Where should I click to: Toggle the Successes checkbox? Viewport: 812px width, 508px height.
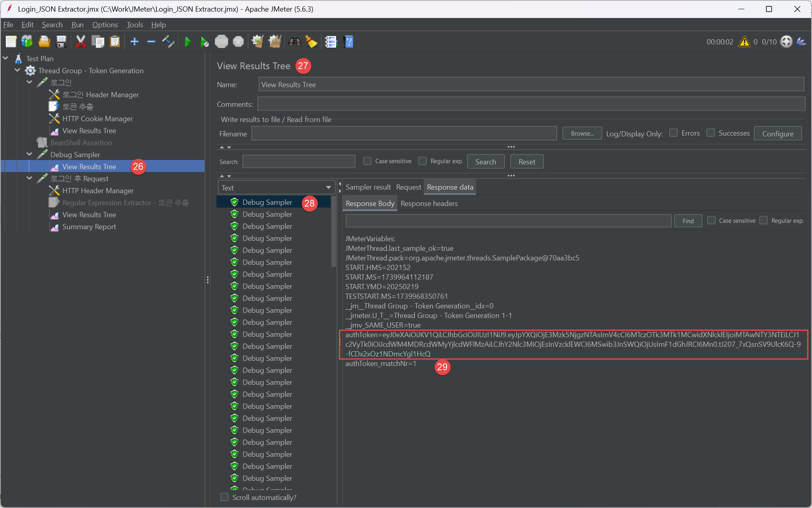coord(711,133)
